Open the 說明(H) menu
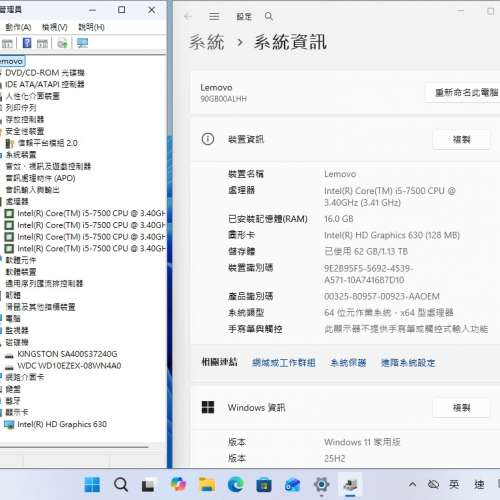 (x=91, y=27)
